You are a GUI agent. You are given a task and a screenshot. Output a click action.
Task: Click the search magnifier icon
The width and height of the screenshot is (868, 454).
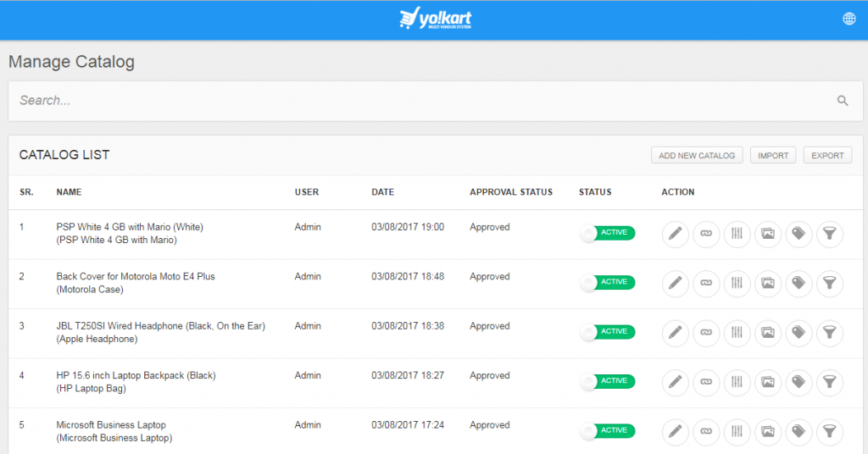coord(843,101)
